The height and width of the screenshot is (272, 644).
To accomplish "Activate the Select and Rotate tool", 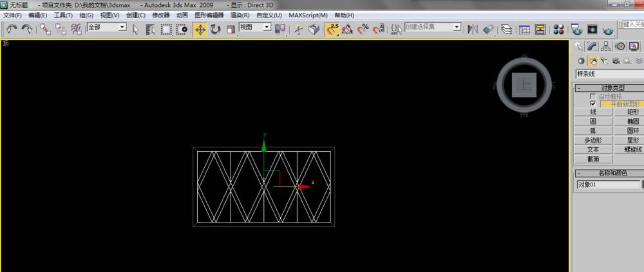I will point(215,29).
